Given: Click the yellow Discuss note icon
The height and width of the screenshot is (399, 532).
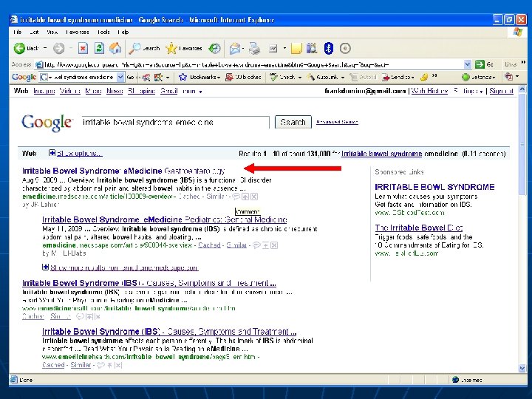Looking at the screenshot, I should 296,49.
